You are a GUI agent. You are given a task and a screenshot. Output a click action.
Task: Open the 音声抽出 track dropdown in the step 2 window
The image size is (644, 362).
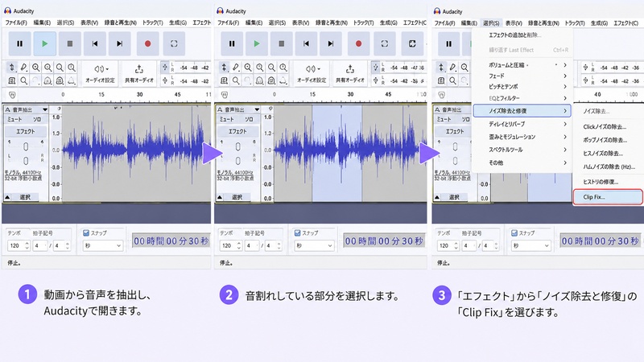click(x=257, y=109)
